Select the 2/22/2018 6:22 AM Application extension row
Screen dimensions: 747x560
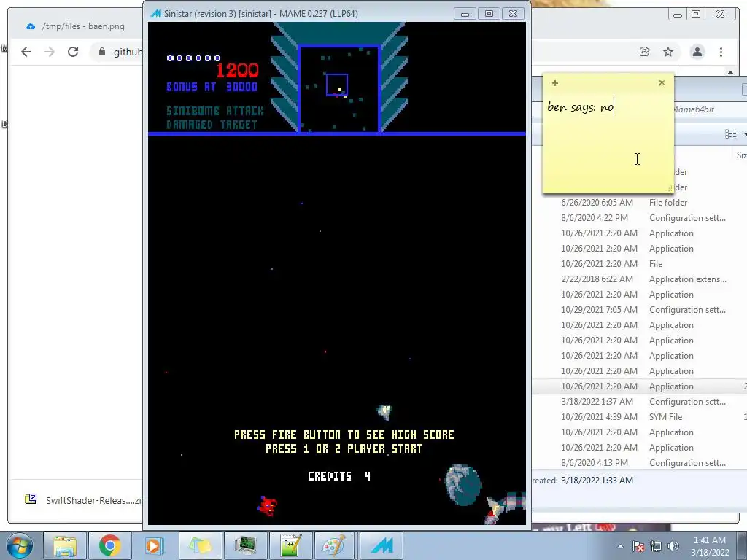(639, 279)
